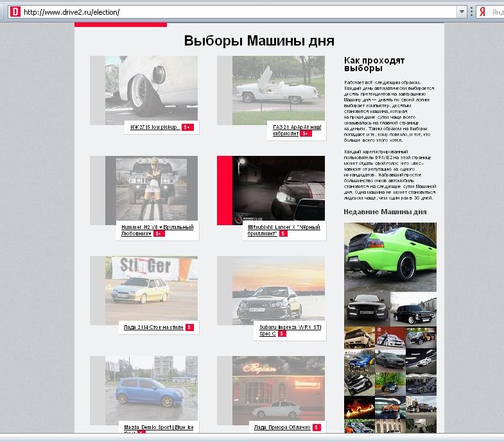Click the 5+ rating badge beside ИЖ 2715
Image resolution: width=504 pixels, height=442 pixels.
coord(187,127)
